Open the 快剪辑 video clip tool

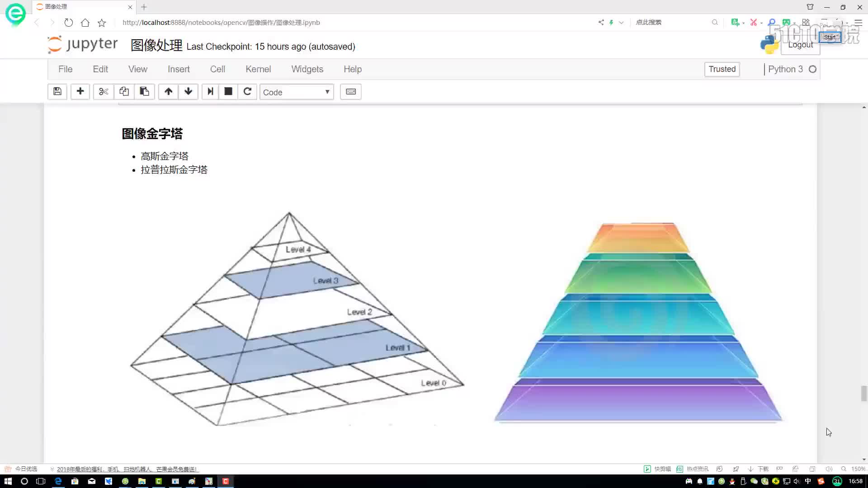[x=658, y=469]
